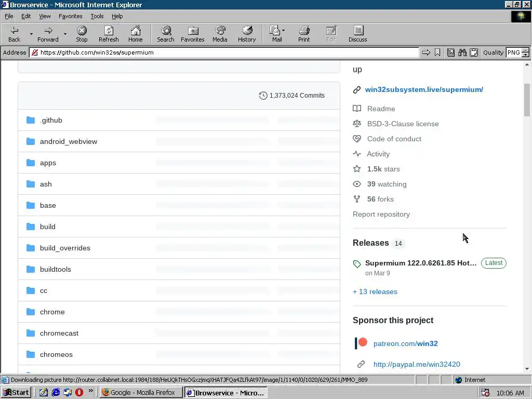Open the Search toolbar button
This screenshot has width=532, height=399.
166,34
